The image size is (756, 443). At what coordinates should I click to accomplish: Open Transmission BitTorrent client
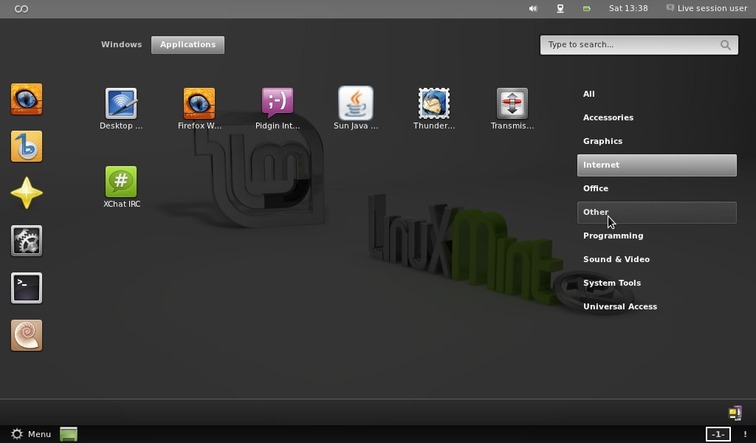[x=512, y=109]
